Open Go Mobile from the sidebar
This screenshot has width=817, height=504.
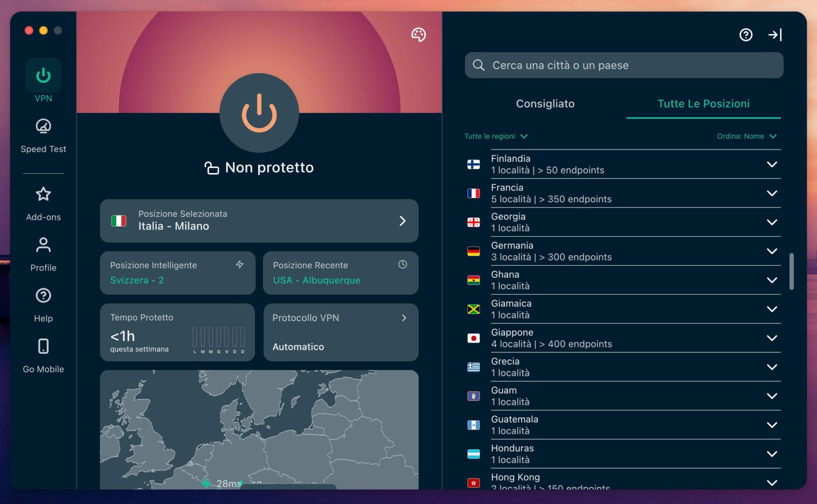click(x=43, y=355)
